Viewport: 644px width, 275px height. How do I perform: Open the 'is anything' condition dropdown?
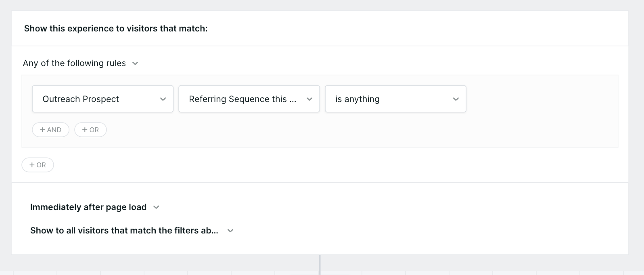click(396, 99)
